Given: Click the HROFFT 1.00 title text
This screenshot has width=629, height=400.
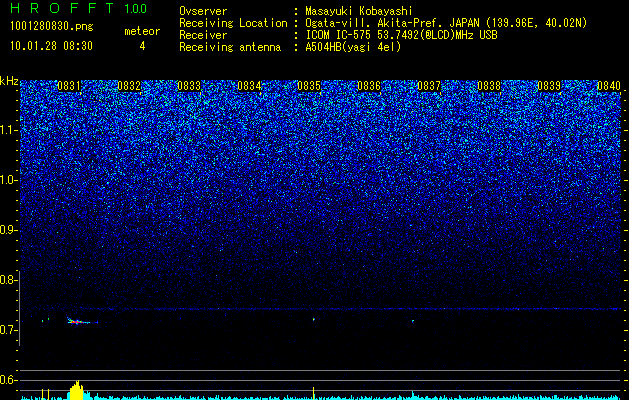Looking at the screenshot, I should pos(79,8).
